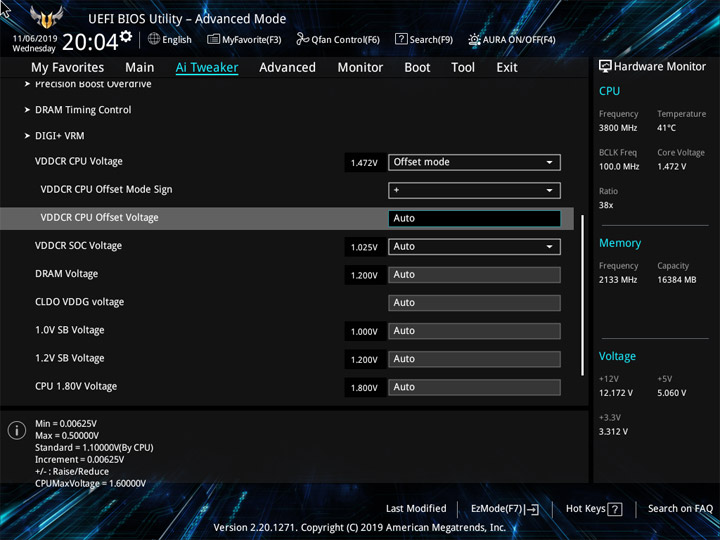Click the Memory section heading
Viewport: 720px width, 540px height.
pos(620,243)
